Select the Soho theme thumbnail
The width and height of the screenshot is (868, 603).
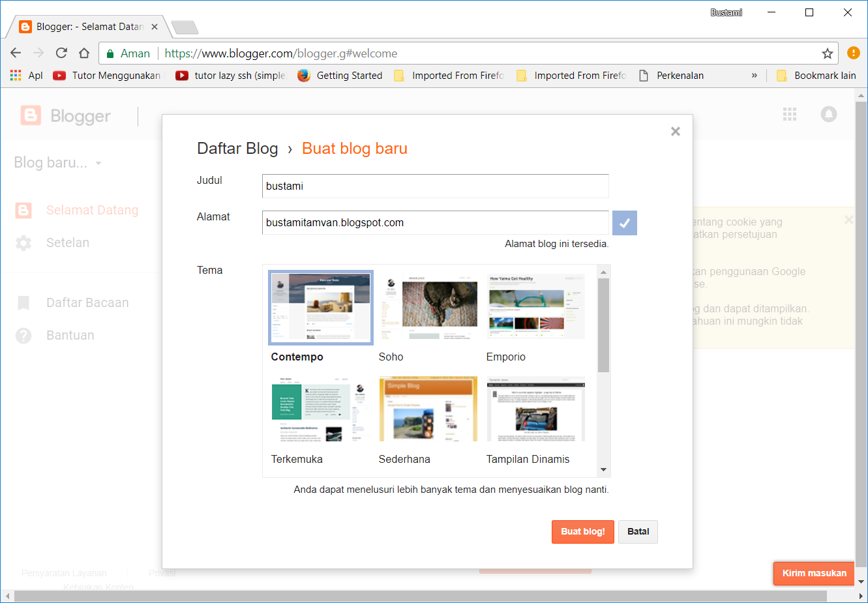tap(428, 307)
